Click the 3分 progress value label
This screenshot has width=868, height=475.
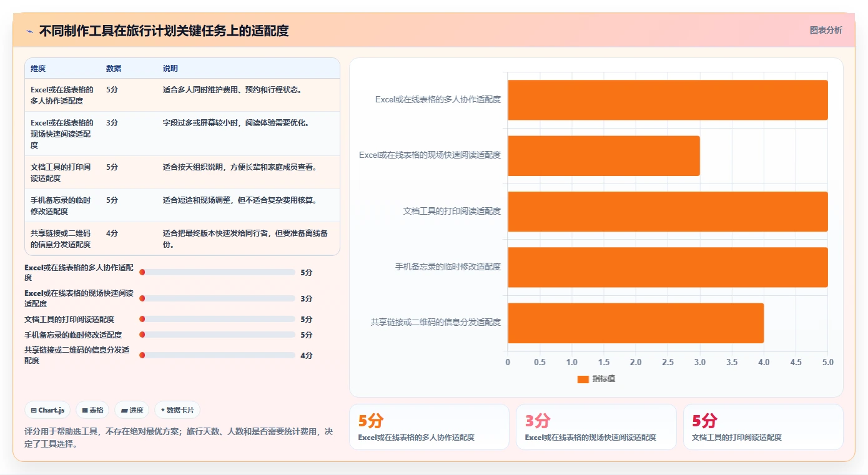tap(307, 298)
